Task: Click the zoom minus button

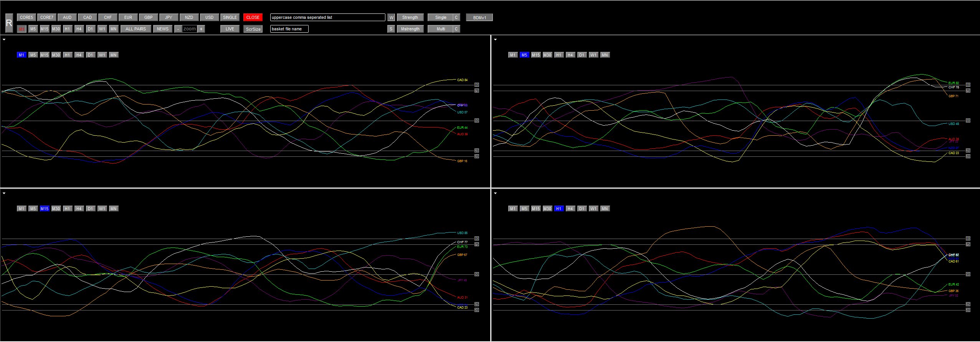Action: click(178, 29)
